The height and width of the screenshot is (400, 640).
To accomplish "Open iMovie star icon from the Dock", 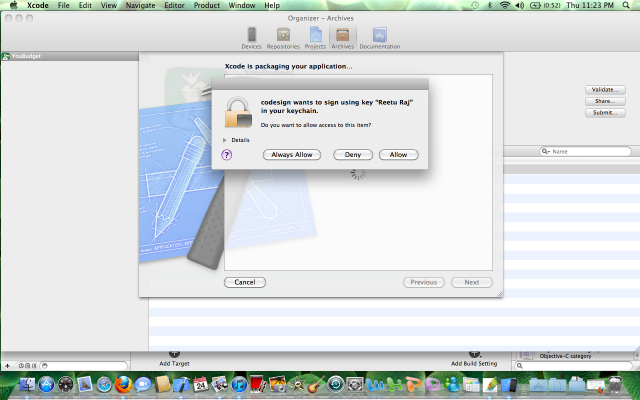I will (297, 384).
